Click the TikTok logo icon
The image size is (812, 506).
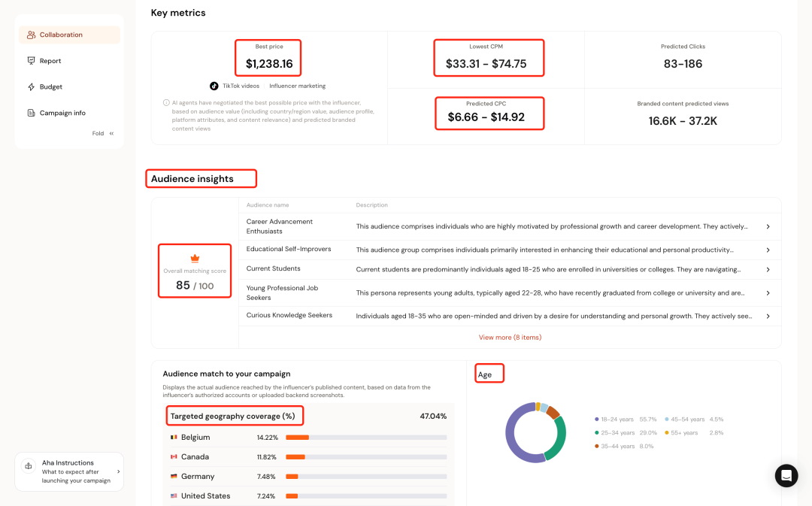click(x=214, y=86)
